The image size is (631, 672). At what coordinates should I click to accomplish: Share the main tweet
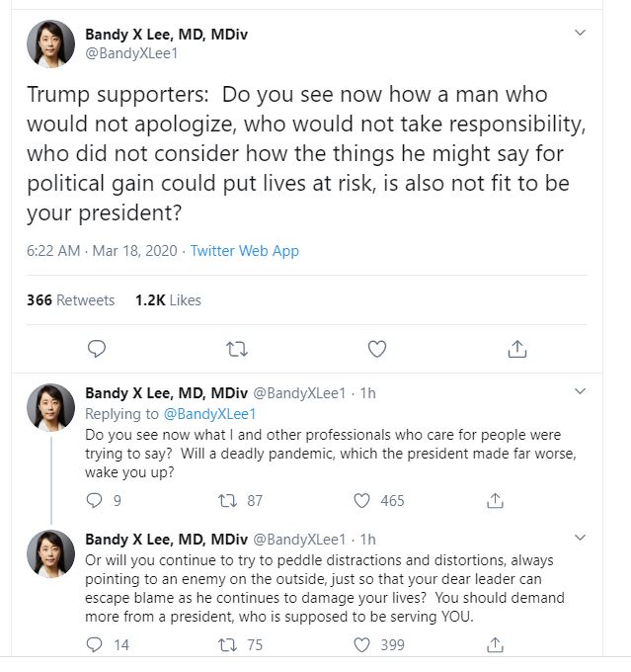tap(516, 348)
